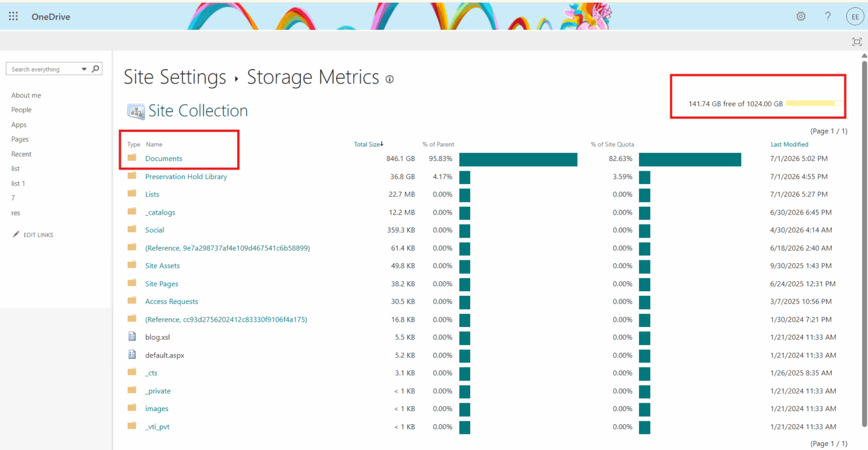Image resolution: width=868 pixels, height=450 pixels.
Task: Focus the Search everything field
Action: (44, 69)
